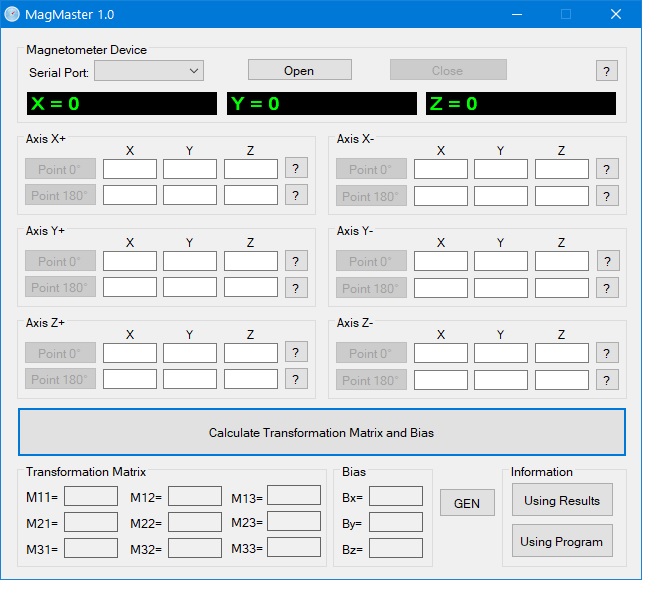Image resolution: width=657 pixels, height=596 pixels.
Task: Select the M12 matrix value field
Action: coord(195,497)
